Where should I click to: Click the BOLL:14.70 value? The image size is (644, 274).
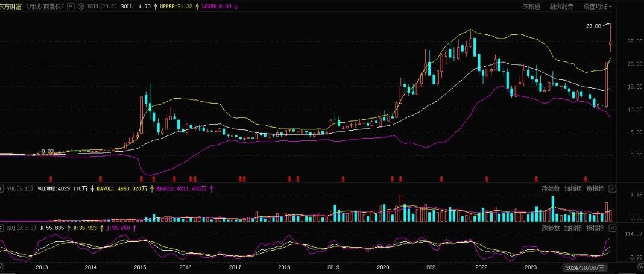pos(136,7)
